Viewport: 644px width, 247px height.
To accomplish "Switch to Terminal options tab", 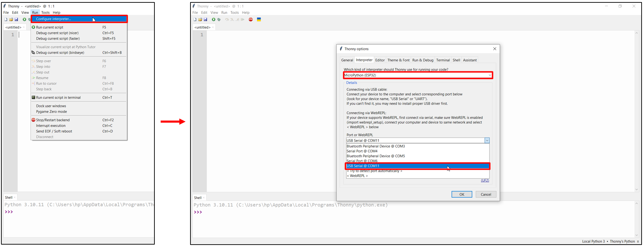I will (x=443, y=60).
